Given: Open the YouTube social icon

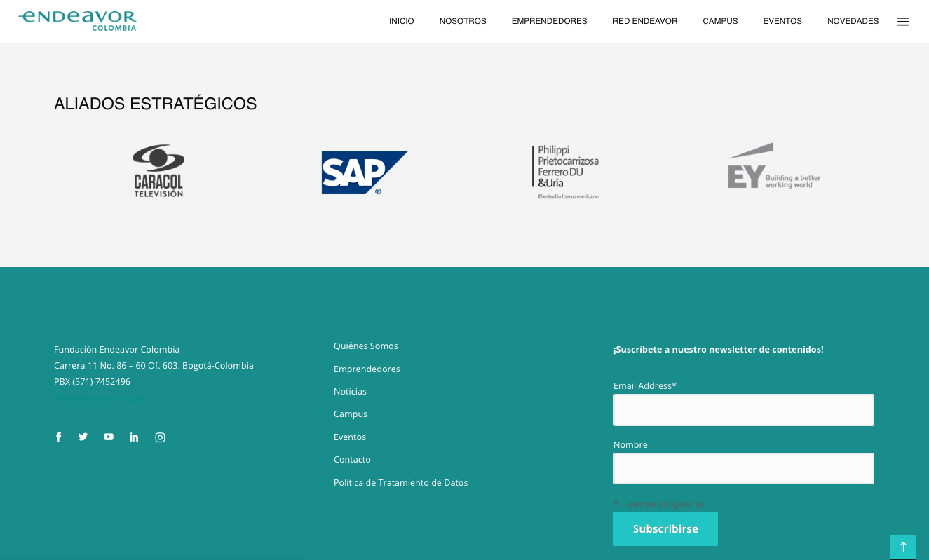Looking at the screenshot, I should tap(109, 437).
